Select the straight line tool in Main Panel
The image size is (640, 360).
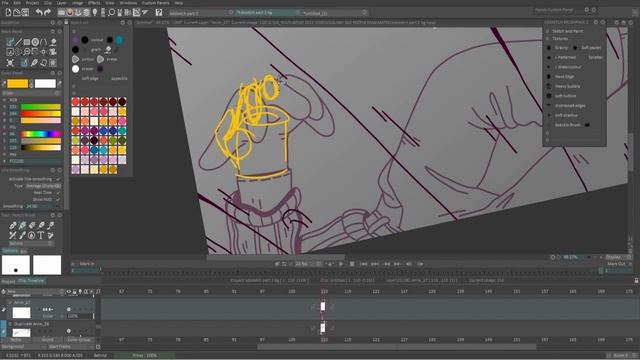18,42
